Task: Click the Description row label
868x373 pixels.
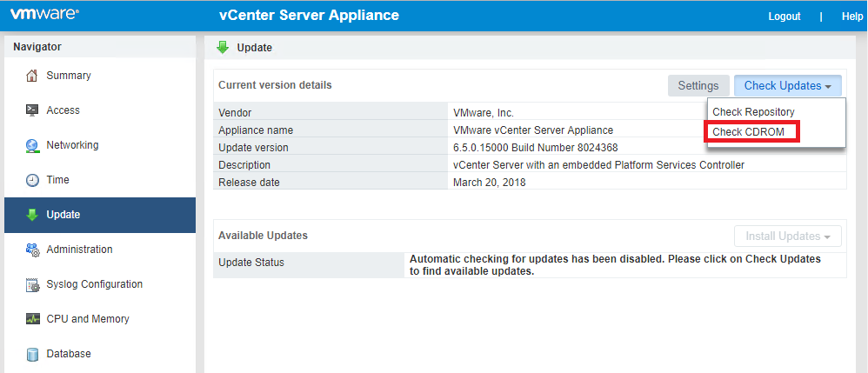Action: 244,165
